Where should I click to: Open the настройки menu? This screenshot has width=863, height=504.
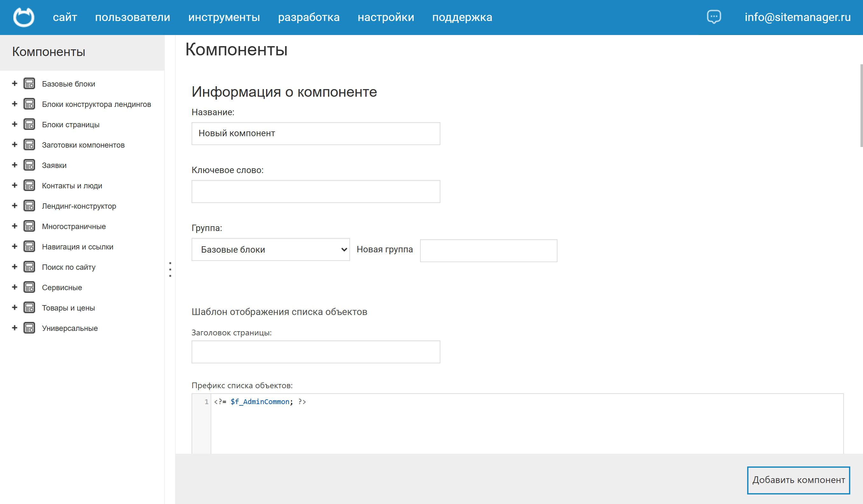[x=386, y=17]
